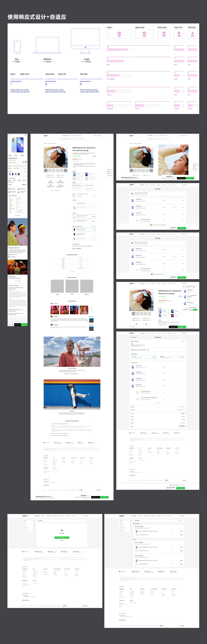This screenshot has height=644, width=207.
Task: Click Buy Now on mini-cart product page
Action: tap(182, 327)
